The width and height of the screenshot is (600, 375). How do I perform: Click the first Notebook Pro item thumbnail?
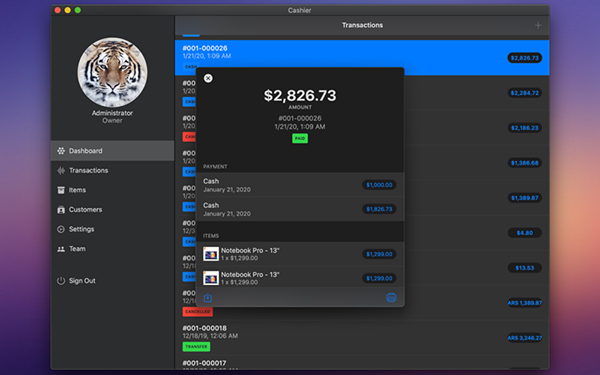click(211, 254)
